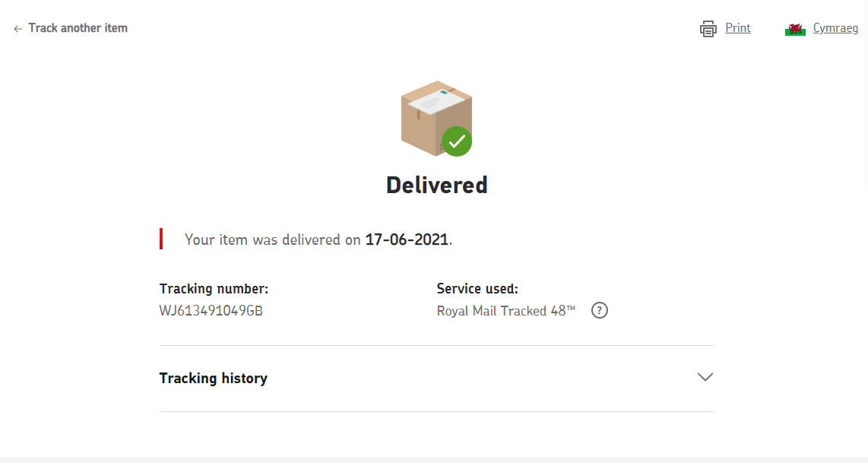The image size is (868, 463).
Task: Click the Tracking history heading
Action: (214, 378)
